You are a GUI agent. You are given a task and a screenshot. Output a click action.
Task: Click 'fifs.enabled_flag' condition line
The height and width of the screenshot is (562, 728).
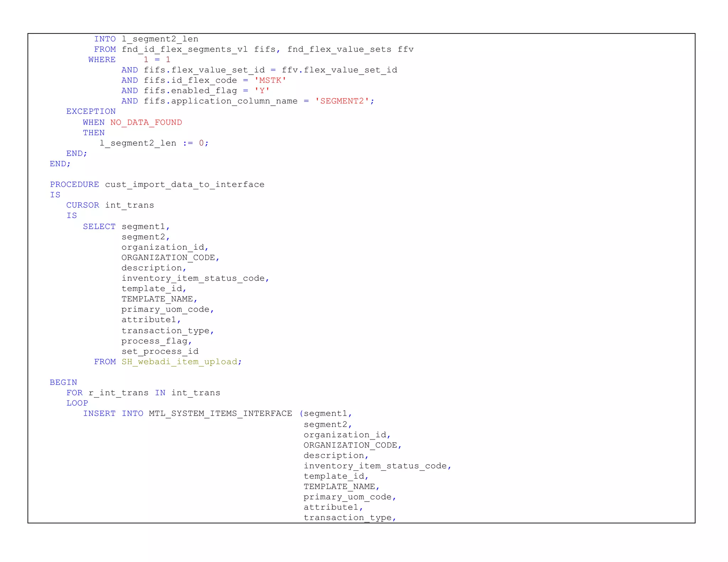coord(207,91)
